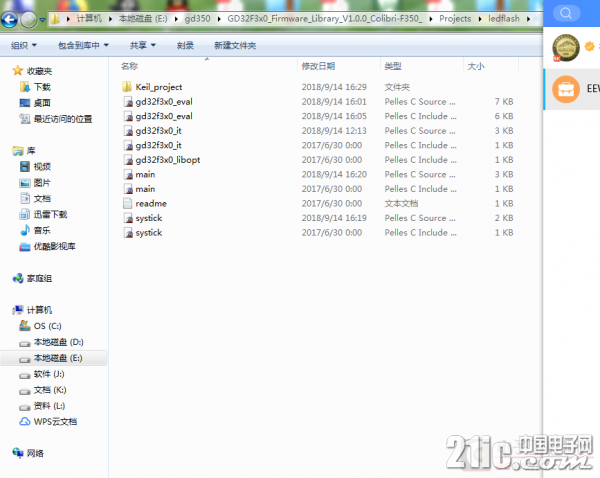Expand the arrow after ledflash breadcrumb
600x478 pixels.
(528, 19)
